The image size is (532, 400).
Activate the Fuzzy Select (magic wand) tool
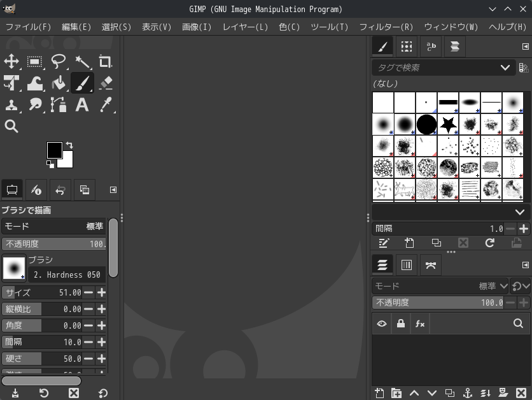81,62
